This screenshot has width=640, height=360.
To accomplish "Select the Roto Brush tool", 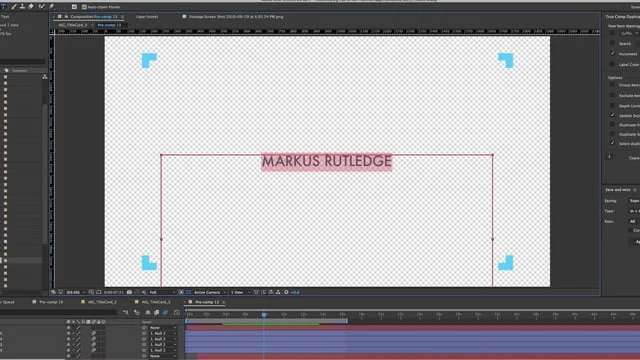I will 41,7.
